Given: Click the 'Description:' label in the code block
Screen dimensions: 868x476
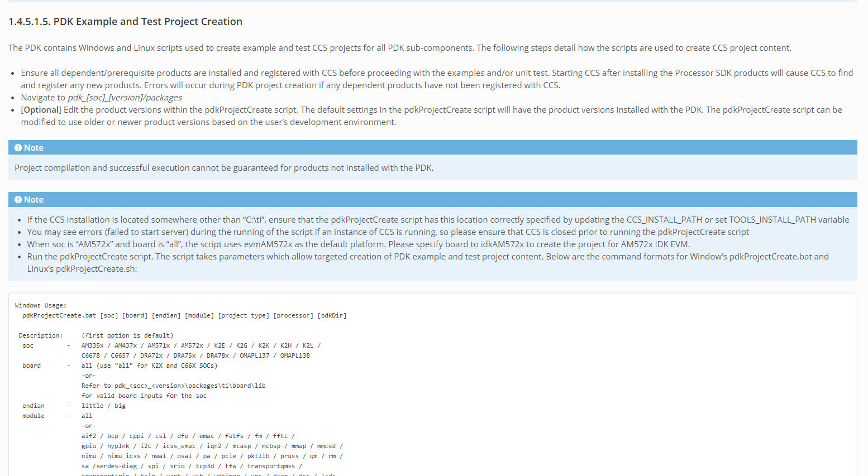Looking at the screenshot, I should [41, 336].
